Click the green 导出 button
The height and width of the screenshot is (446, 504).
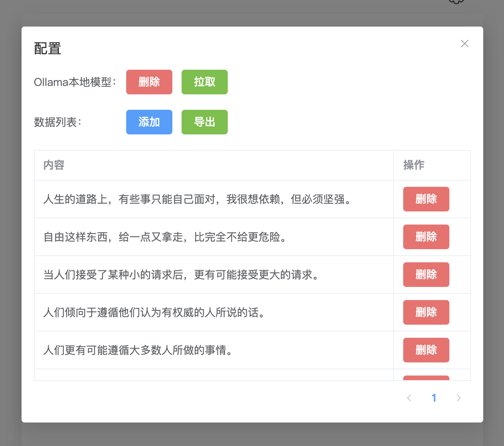pos(204,122)
